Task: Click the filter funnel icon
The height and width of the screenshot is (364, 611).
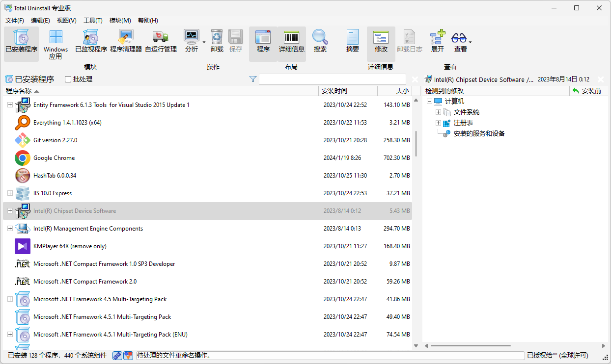Action: [x=253, y=79]
